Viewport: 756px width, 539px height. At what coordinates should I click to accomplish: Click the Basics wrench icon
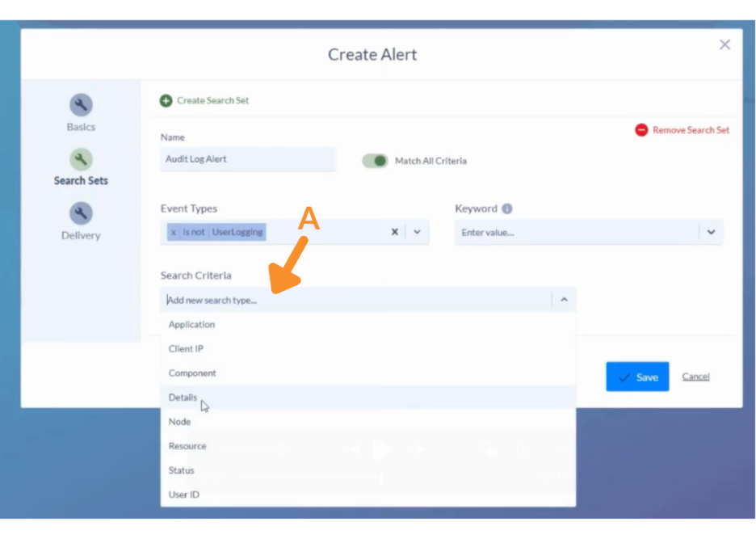click(81, 105)
